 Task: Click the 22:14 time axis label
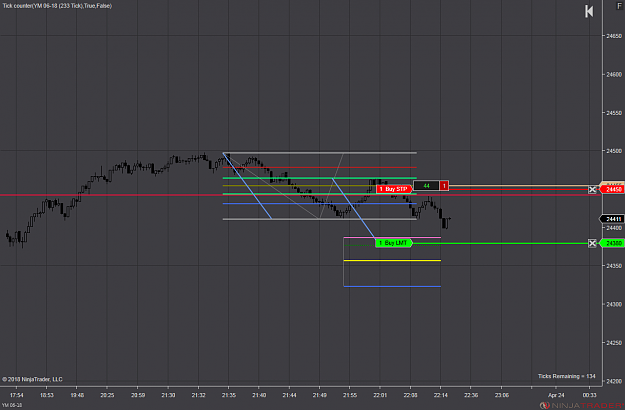[440, 395]
